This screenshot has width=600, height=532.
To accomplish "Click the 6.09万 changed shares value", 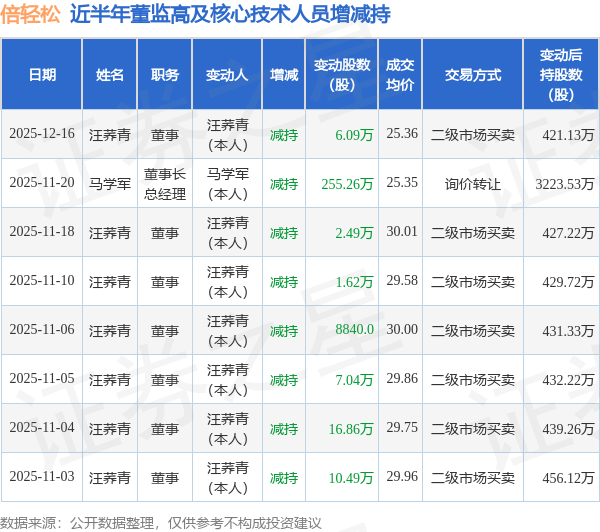I will pos(354,135).
